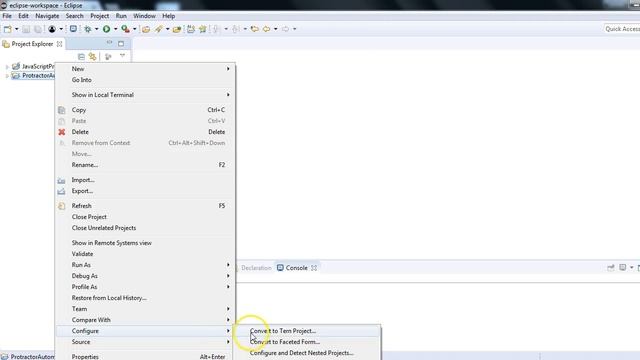Click Convert to Faceted Form...

[x=307, y=342]
